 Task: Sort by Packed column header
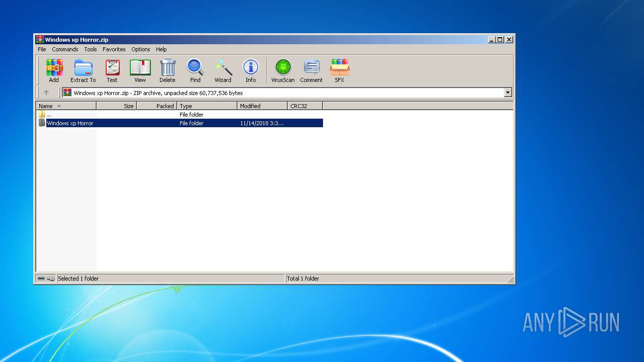coord(156,106)
